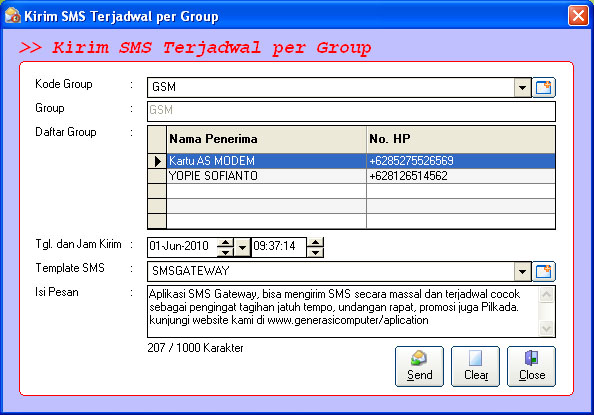
Task: Expand the Template SMS dropdown
Action: (x=522, y=271)
